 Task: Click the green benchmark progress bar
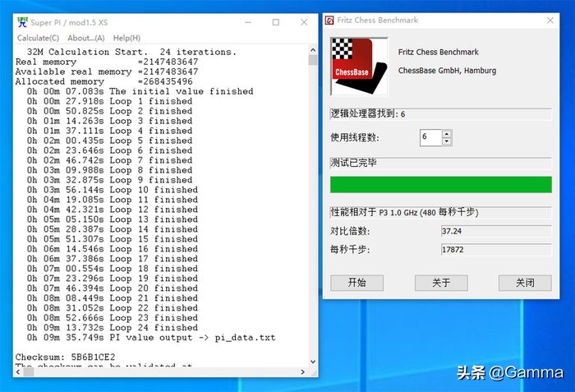click(441, 185)
